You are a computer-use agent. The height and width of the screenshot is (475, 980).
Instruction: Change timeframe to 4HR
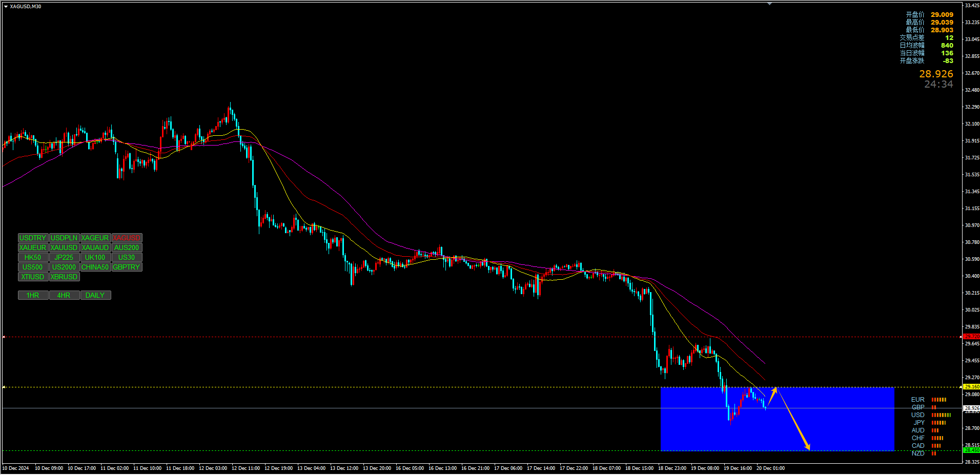click(64, 295)
